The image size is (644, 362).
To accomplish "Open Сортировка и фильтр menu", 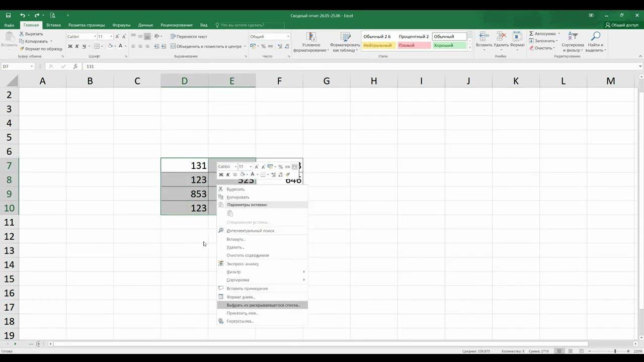I will [573, 42].
